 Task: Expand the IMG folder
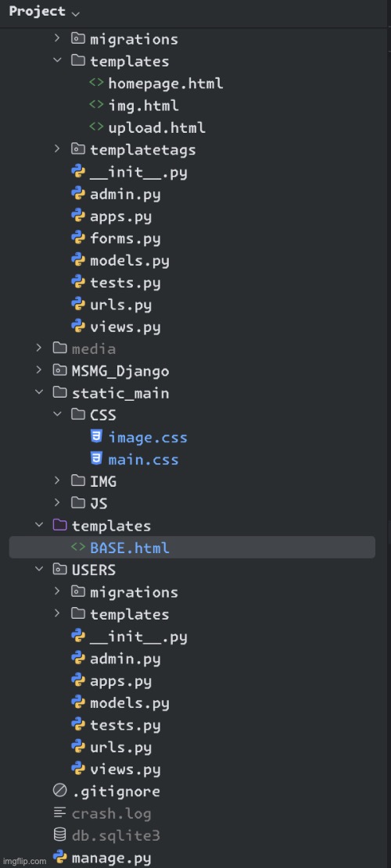[57, 481]
